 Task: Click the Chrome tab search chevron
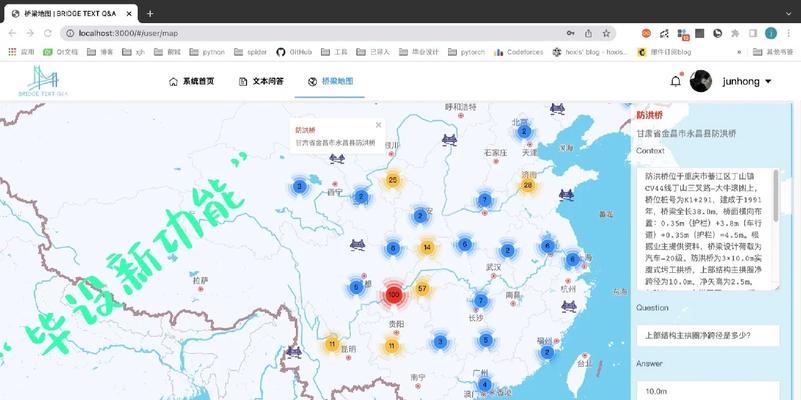click(788, 14)
